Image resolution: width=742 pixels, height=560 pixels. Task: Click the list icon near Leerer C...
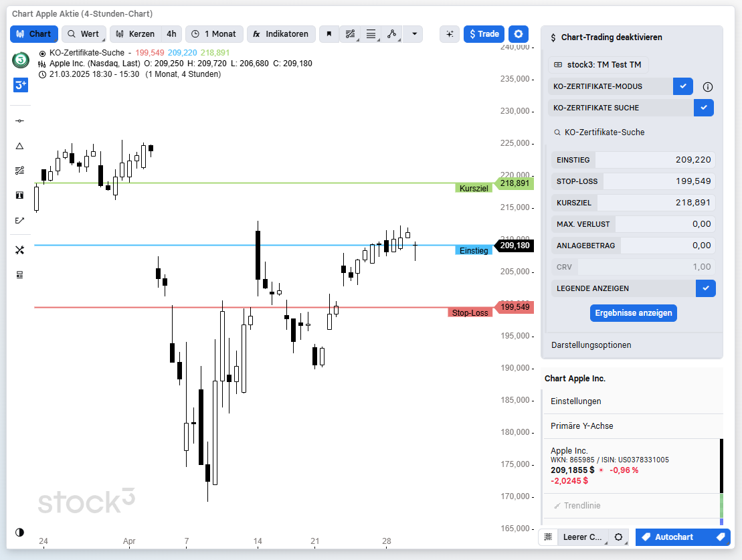click(548, 537)
